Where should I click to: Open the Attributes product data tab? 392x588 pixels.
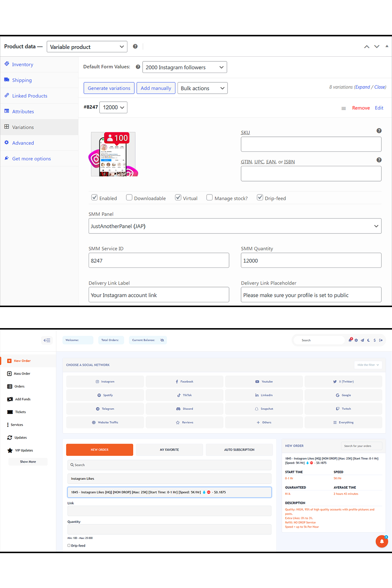tap(23, 111)
